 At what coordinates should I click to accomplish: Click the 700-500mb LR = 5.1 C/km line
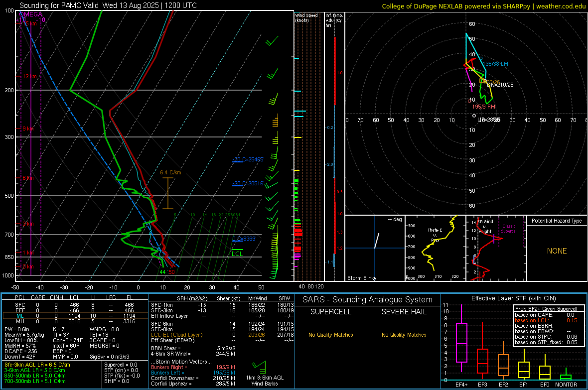click(x=35, y=381)
